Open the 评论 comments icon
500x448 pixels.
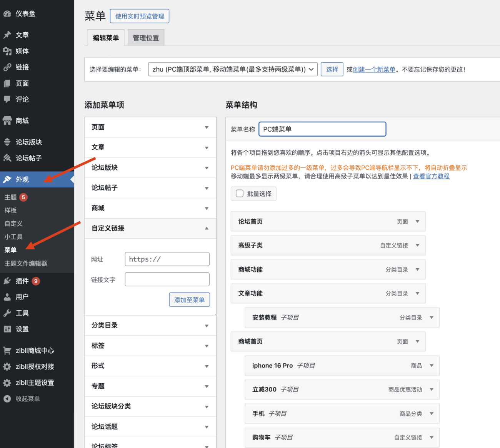click(x=7, y=99)
